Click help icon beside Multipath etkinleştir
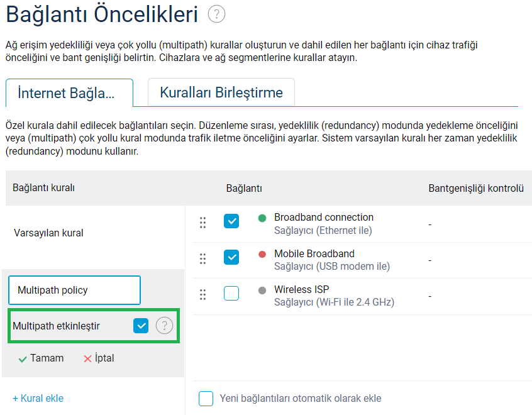 coord(164,326)
